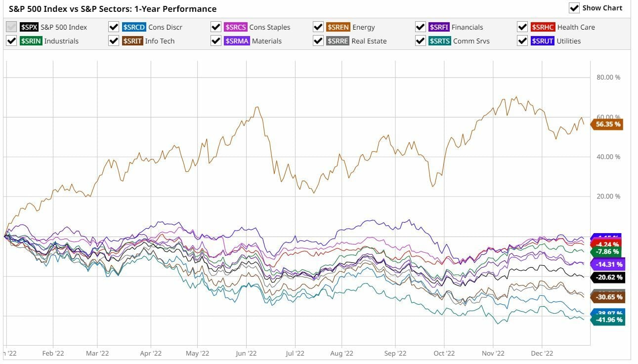Click the -30.65 % Info Tech value flag
Image resolution: width=638 pixels, height=364 pixels.
609,297
